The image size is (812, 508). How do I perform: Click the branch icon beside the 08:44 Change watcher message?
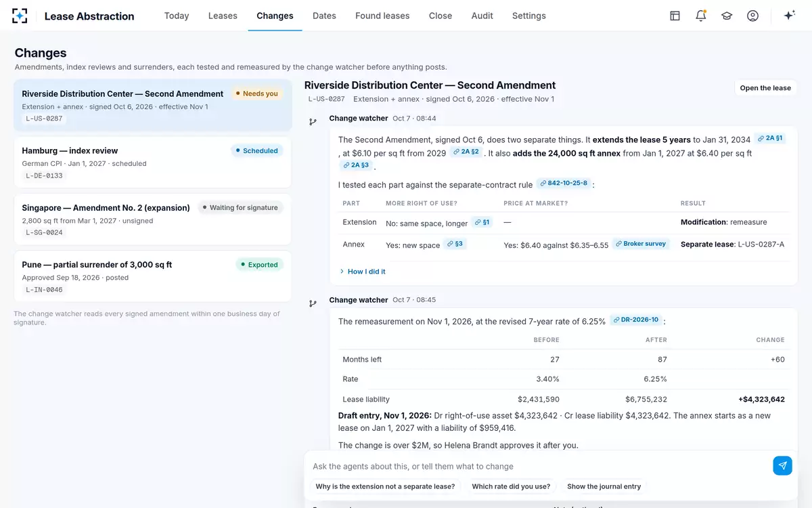point(313,122)
